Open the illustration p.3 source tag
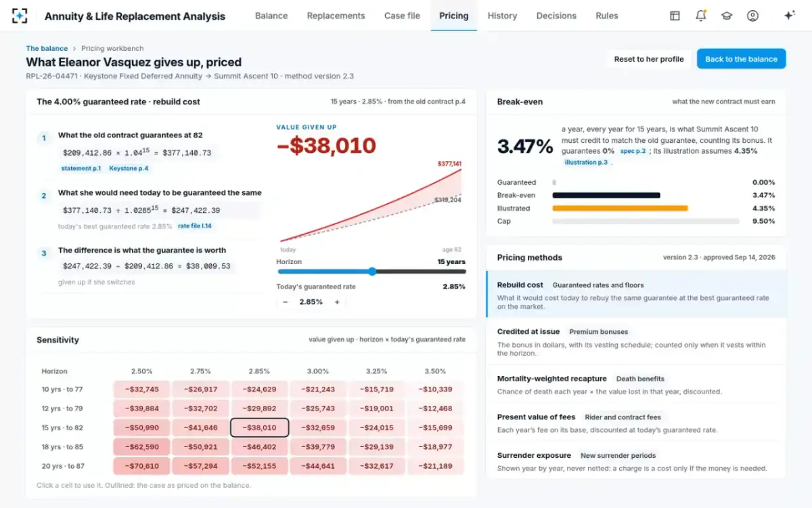This screenshot has width=812, height=508. 586,163
